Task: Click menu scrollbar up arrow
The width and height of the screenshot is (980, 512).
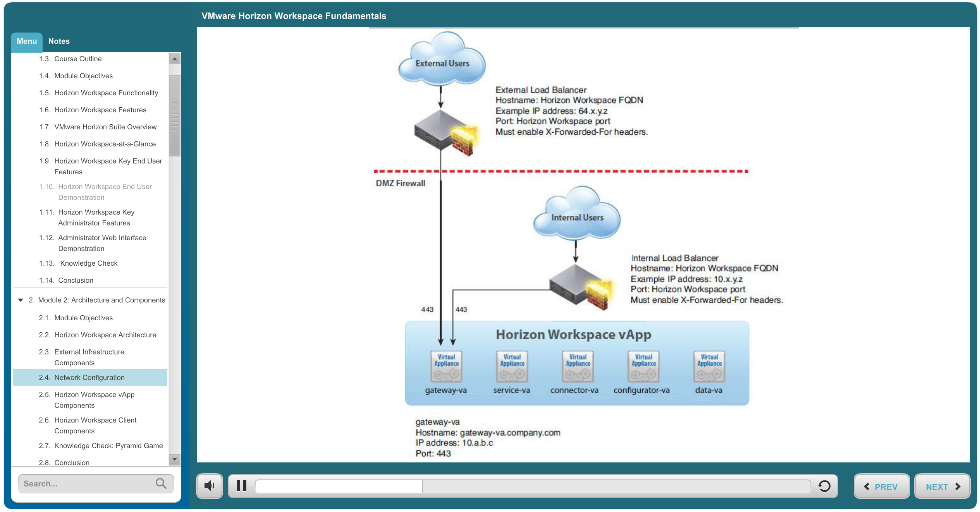Action: pyautogui.click(x=175, y=59)
